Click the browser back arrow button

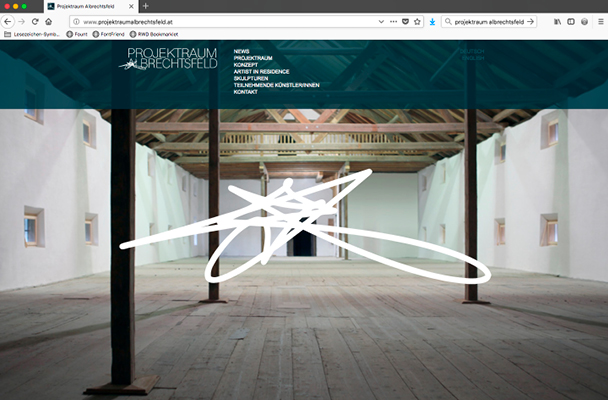point(20,21)
